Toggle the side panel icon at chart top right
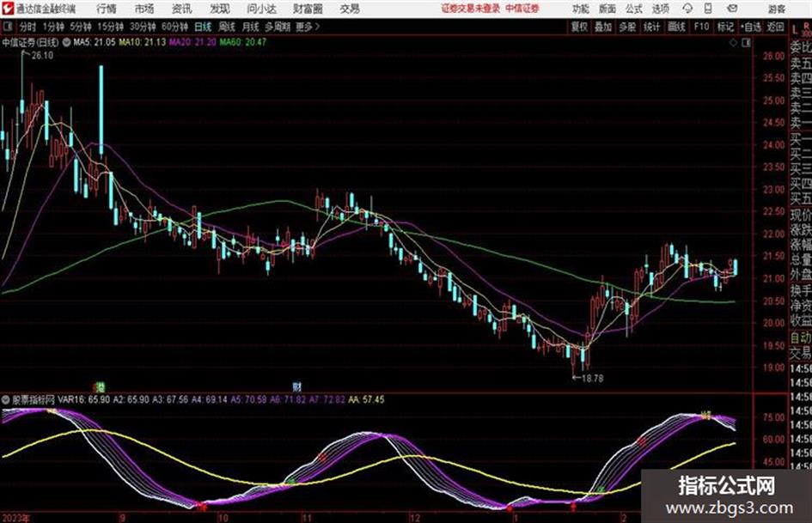The height and width of the screenshot is (523, 812). tap(746, 43)
